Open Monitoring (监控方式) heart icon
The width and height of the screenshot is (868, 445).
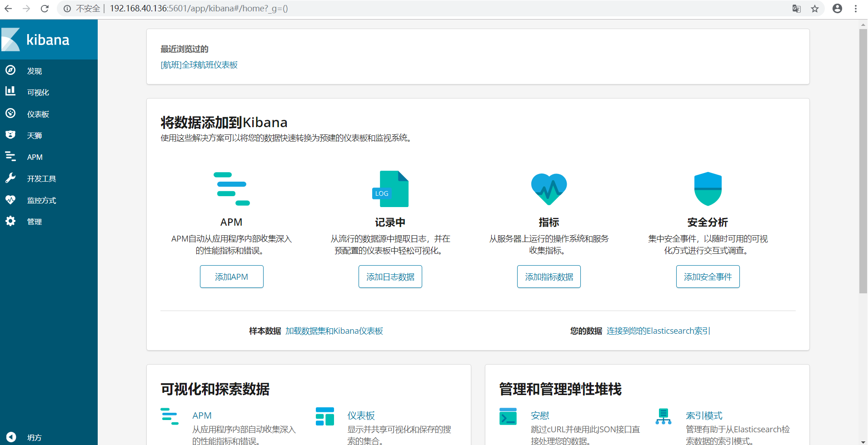tap(10, 199)
